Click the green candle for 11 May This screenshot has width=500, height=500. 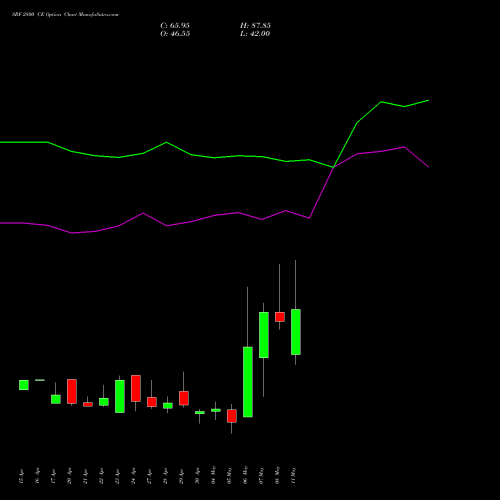tap(296, 332)
